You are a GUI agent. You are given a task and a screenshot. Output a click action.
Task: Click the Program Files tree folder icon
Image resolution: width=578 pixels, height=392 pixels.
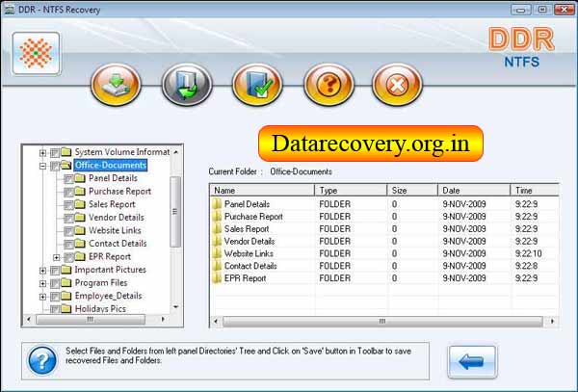tap(66, 282)
